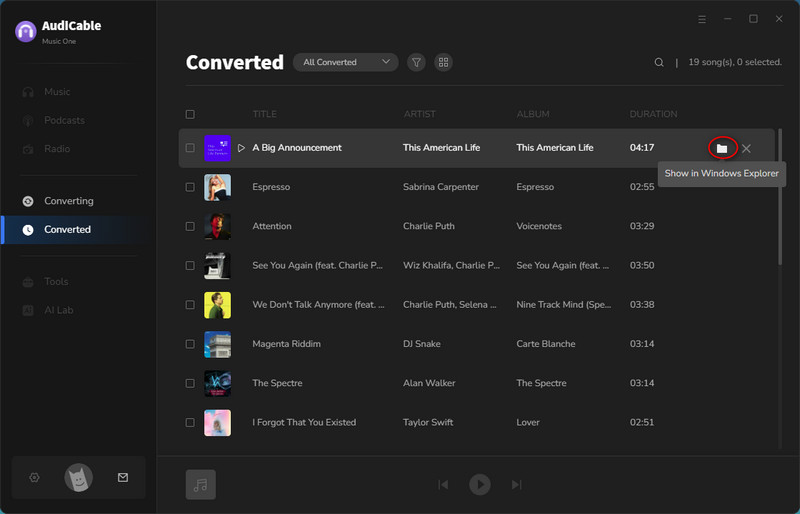Click the Tools toolbox icon in the sidebar
This screenshot has width=800, height=514.
28,282
